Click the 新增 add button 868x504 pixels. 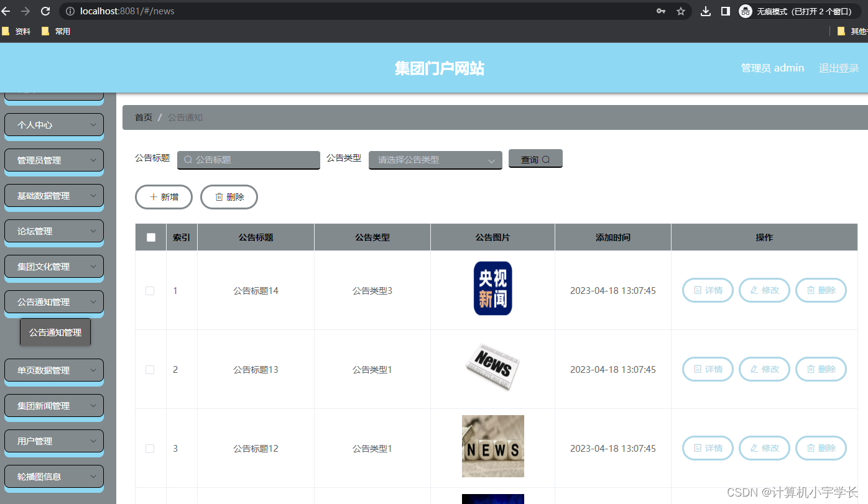pos(164,197)
